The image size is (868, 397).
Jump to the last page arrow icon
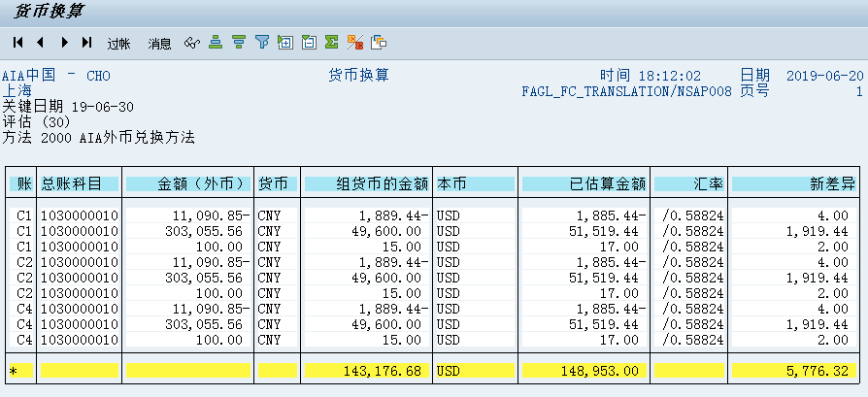[x=86, y=42]
